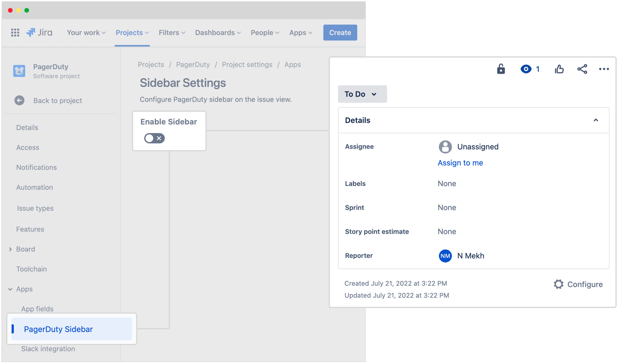618x364 pixels.
Task: Open the three-dots more actions menu
Action: (604, 69)
